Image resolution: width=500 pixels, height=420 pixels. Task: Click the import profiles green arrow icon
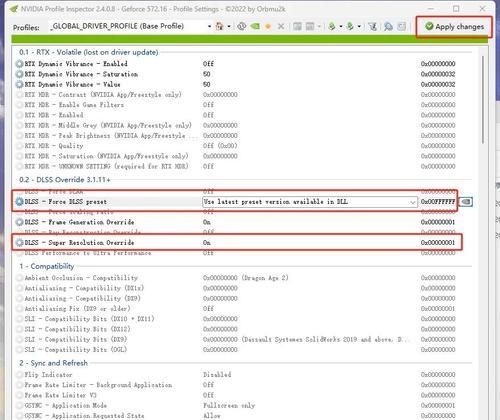tap(350, 26)
